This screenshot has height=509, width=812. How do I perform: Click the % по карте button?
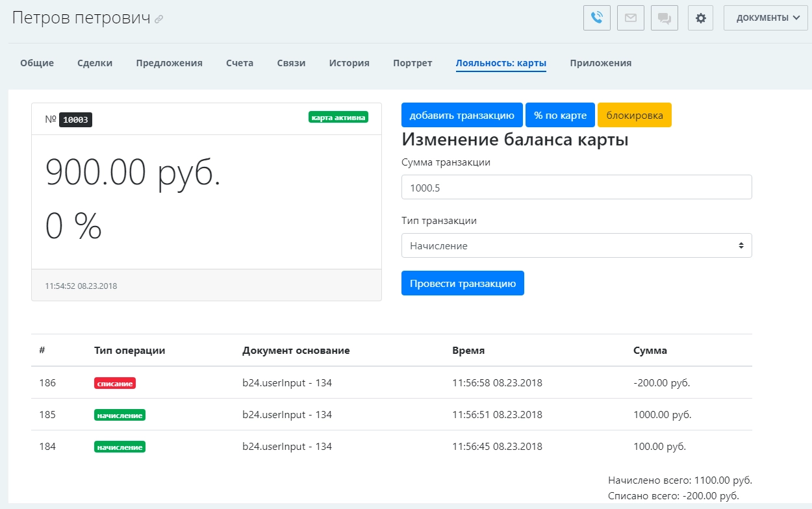559,114
